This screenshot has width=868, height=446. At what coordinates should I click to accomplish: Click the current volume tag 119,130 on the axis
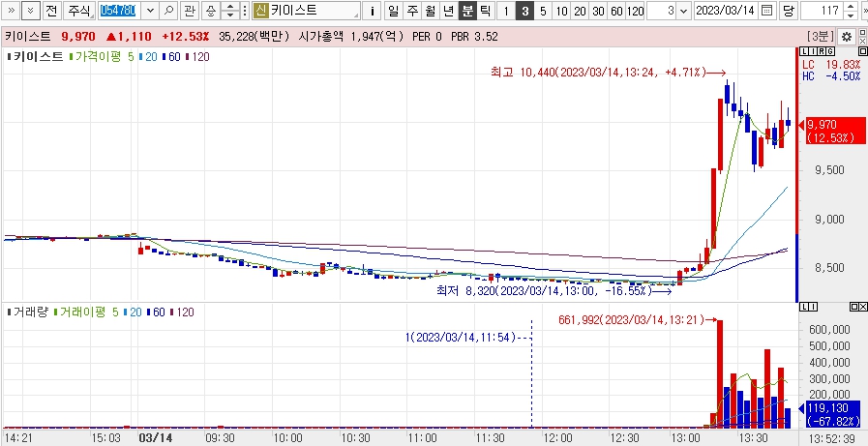click(832, 414)
